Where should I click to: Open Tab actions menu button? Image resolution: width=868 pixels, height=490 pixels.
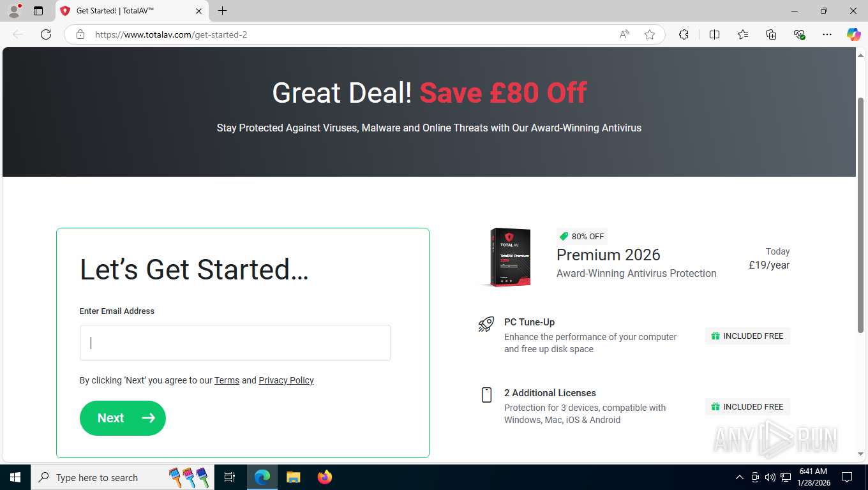point(38,11)
